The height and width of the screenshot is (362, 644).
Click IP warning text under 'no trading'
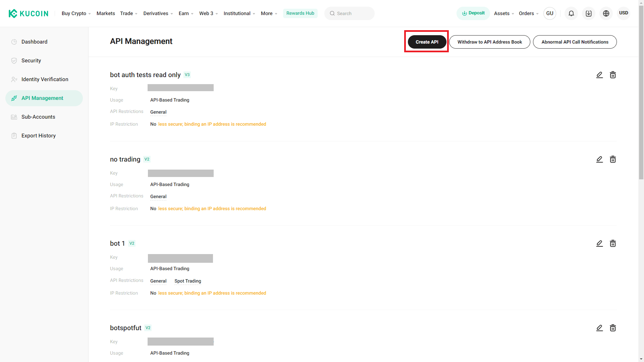click(212, 208)
